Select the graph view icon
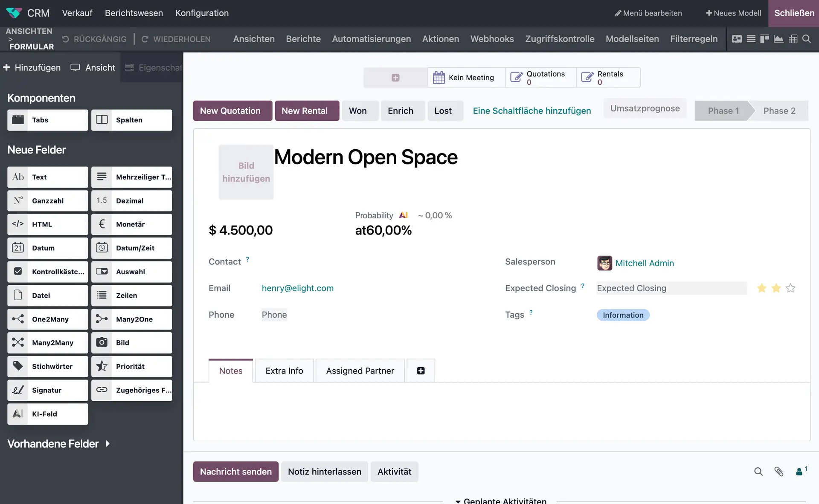 [778, 39]
